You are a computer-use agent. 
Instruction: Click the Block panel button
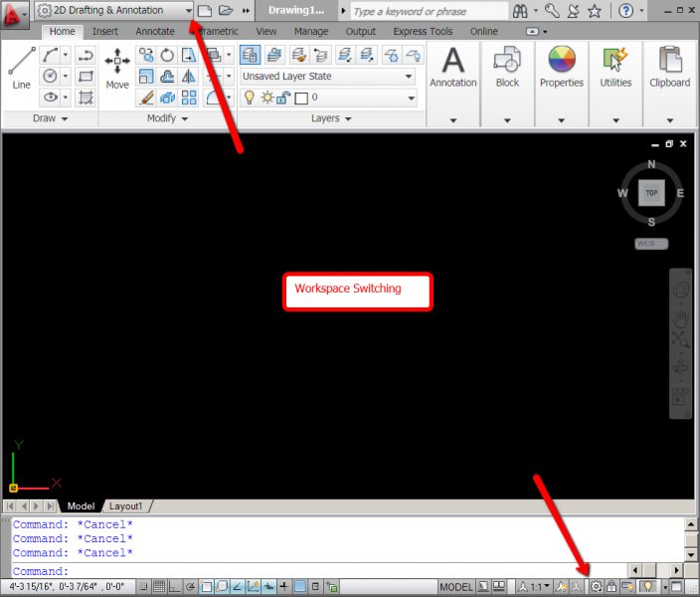tap(507, 67)
